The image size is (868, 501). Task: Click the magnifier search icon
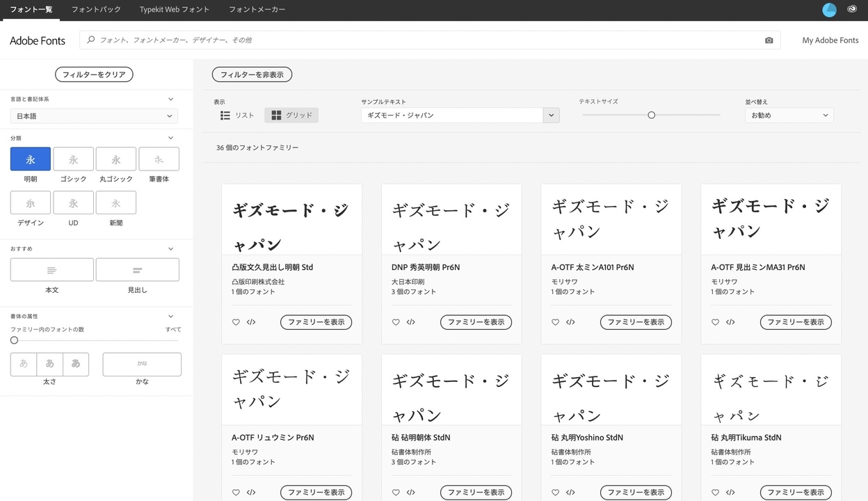coord(91,40)
